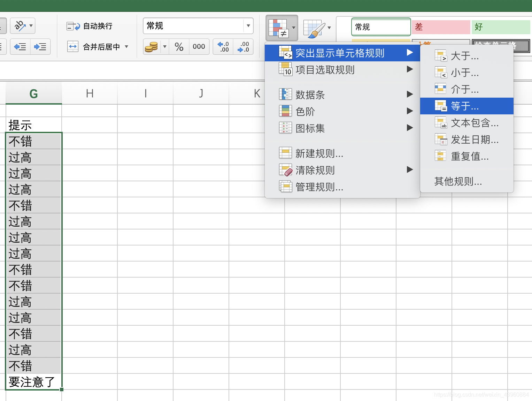Decrease indent of cell contents
Screen dimensions: 532x401
click(x=20, y=47)
